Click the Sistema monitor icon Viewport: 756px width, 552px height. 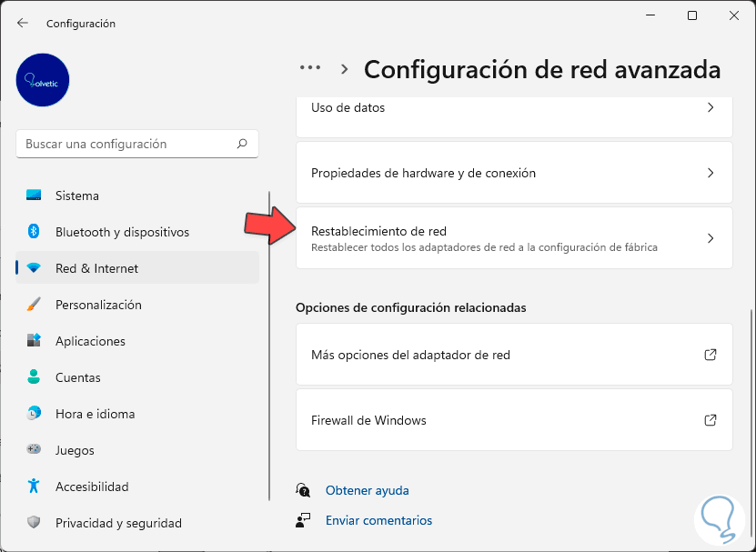point(34,196)
